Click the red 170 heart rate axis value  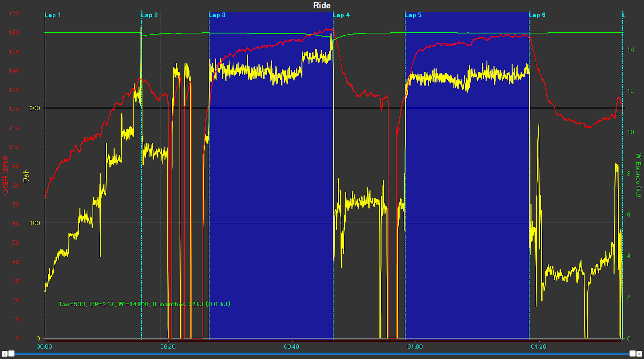click(x=14, y=13)
